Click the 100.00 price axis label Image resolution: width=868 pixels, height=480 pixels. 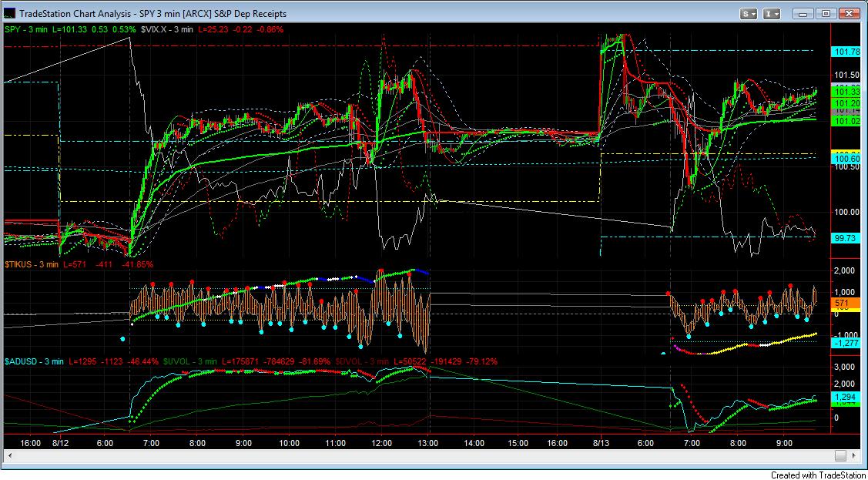tap(846, 213)
